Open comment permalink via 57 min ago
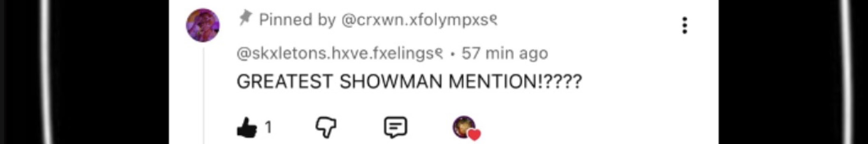 (505, 54)
